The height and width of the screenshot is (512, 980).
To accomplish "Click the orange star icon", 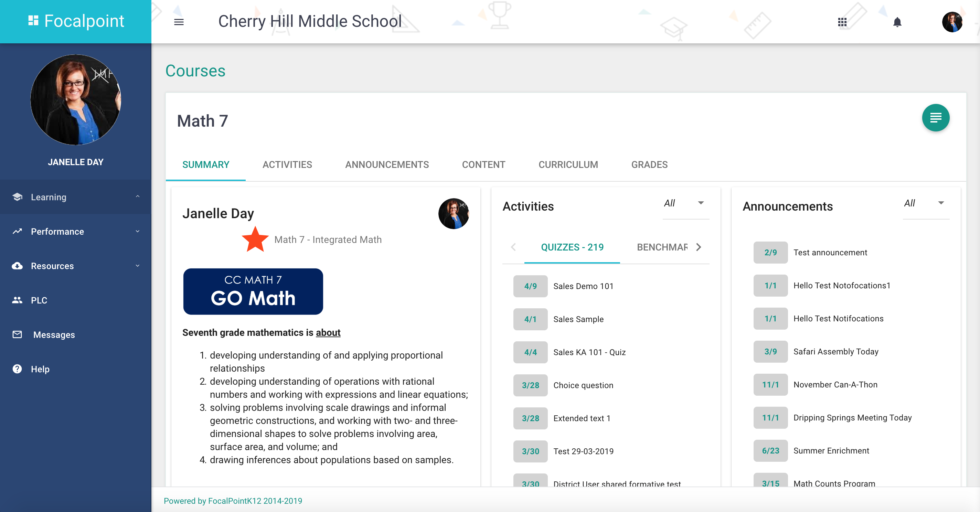I will click(255, 239).
